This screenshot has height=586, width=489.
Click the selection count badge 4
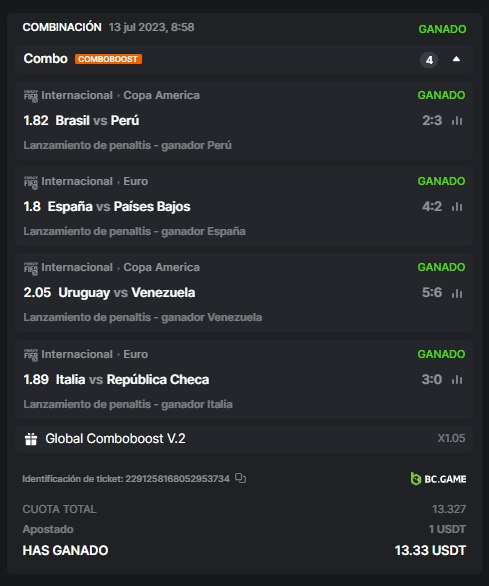click(429, 60)
